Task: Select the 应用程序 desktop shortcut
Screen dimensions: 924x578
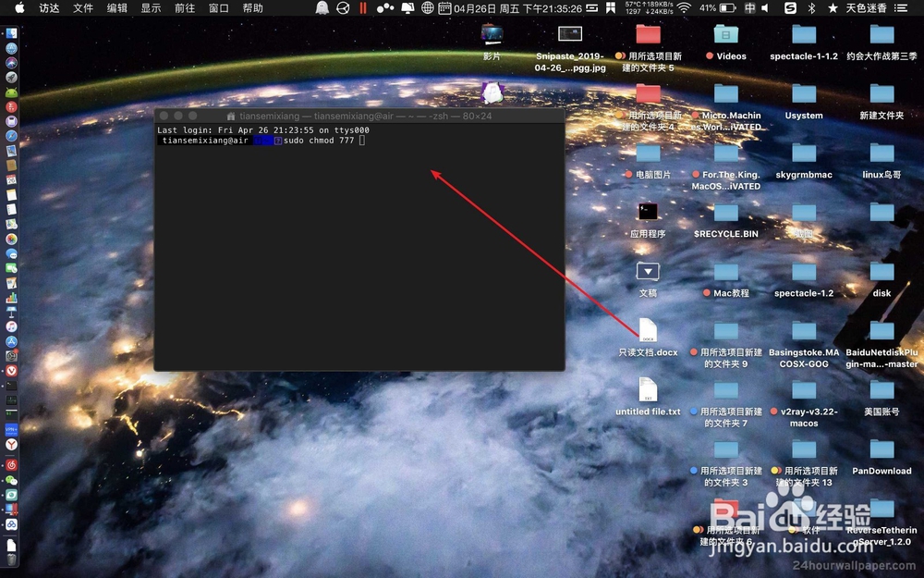Action: (x=648, y=220)
